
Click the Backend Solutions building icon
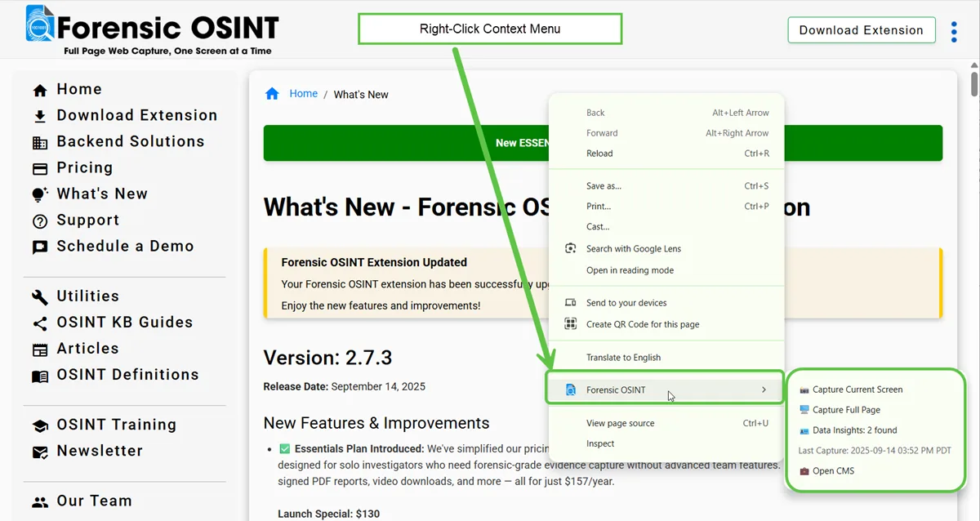pyautogui.click(x=39, y=142)
